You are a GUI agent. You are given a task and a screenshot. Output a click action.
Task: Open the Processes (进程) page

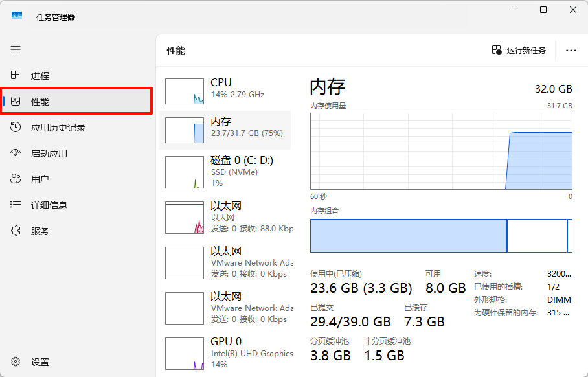[x=39, y=75]
